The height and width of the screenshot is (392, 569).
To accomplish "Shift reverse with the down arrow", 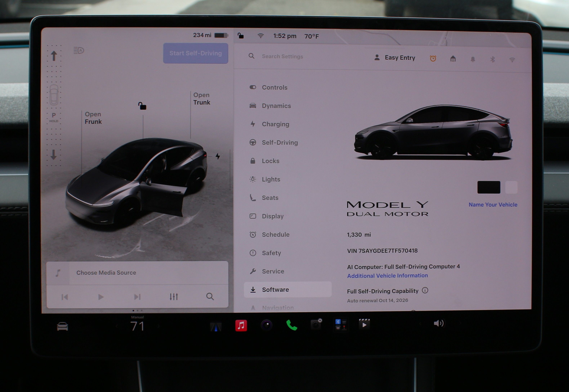I will click(x=53, y=155).
